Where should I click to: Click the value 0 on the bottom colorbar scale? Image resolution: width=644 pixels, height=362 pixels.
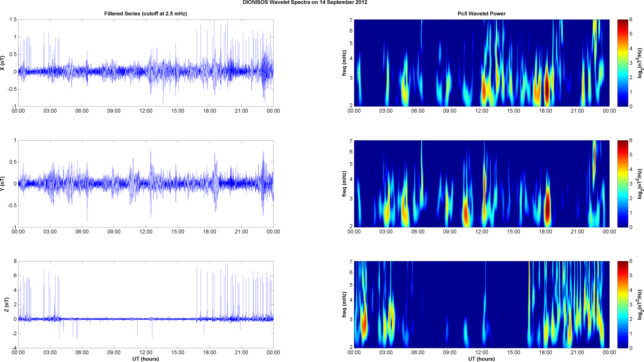(631, 348)
